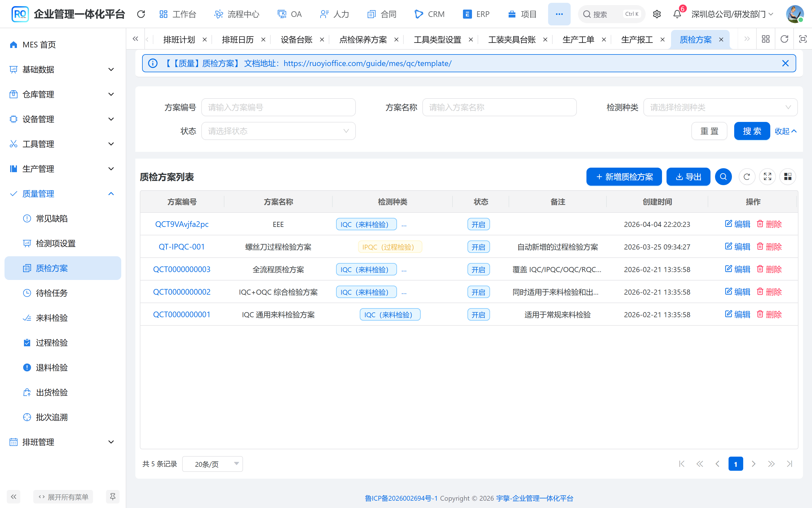Open the more modules ellipsis menu
This screenshot has height=508, width=812.
pyautogui.click(x=559, y=14)
